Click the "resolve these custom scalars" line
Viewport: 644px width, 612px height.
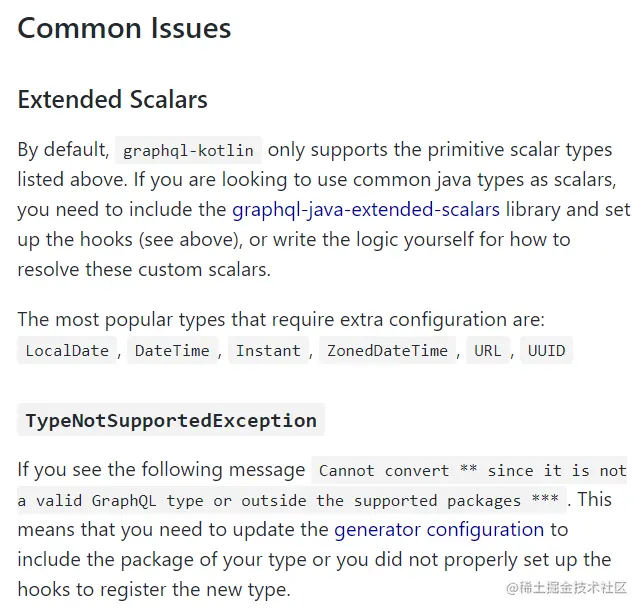[144, 270]
